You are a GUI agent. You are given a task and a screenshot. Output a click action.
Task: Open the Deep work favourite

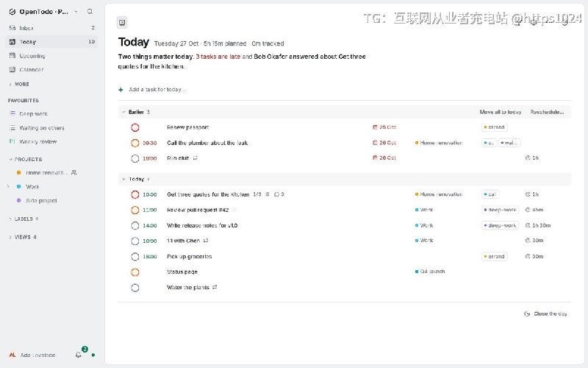51,114
